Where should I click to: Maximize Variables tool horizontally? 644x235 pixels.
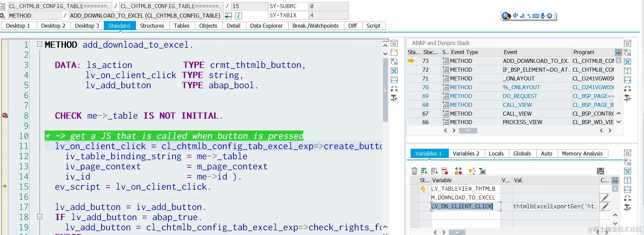click(627, 189)
